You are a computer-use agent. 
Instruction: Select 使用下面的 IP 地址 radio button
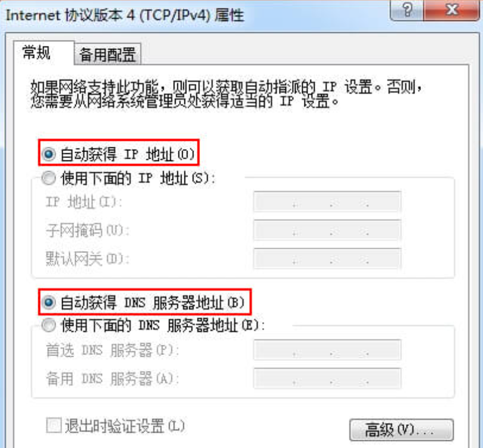pos(49,178)
